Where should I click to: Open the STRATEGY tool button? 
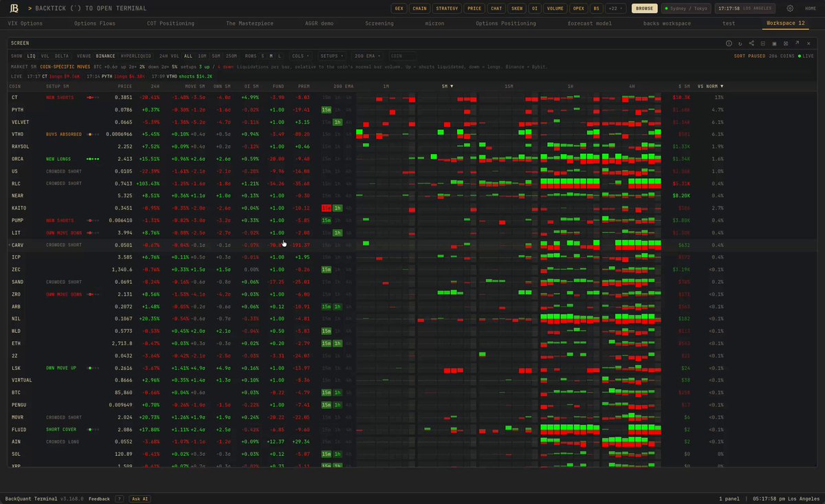(x=447, y=8)
